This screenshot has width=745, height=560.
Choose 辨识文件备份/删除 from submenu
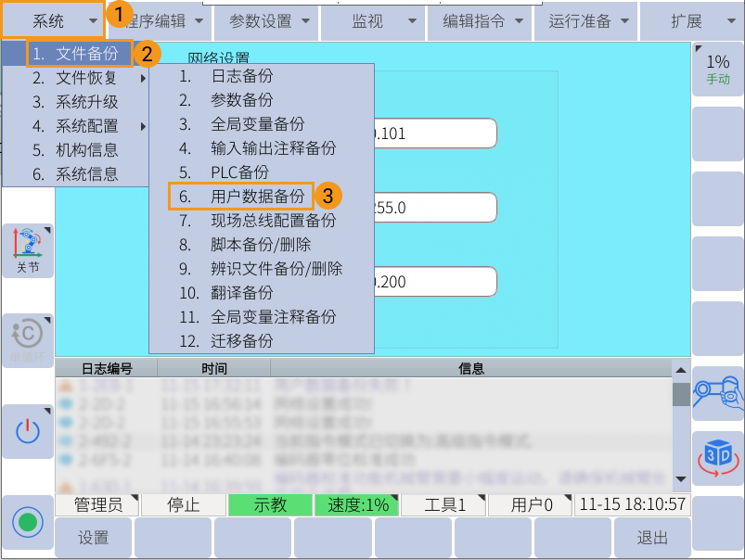tap(262, 269)
